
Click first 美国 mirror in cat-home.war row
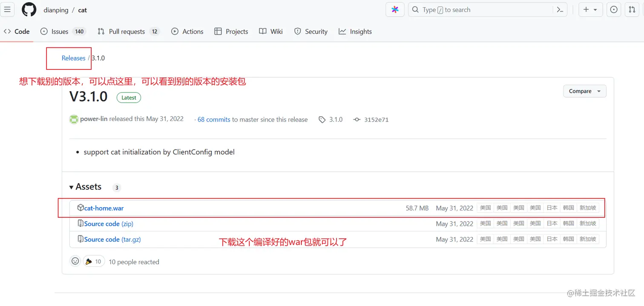pyautogui.click(x=485, y=208)
